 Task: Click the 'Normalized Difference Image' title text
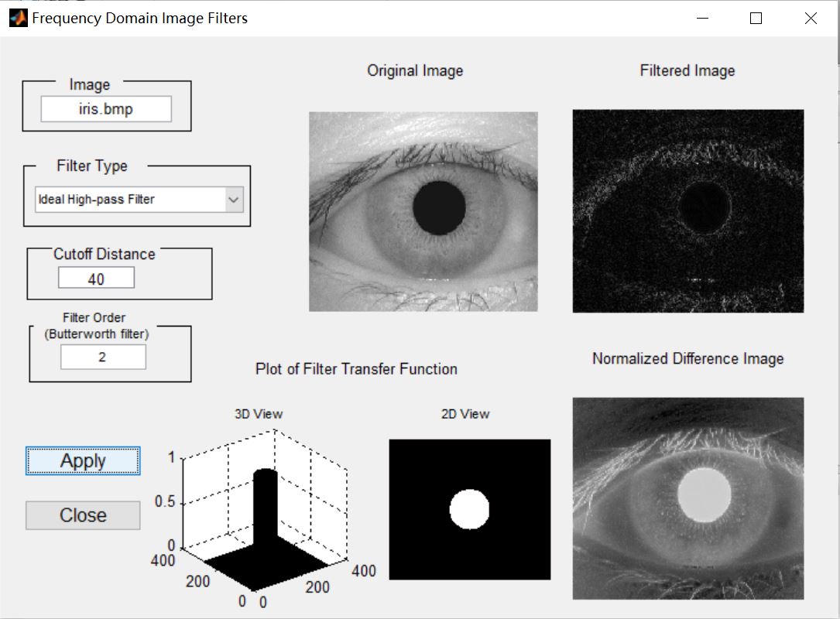[x=687, y=359]
